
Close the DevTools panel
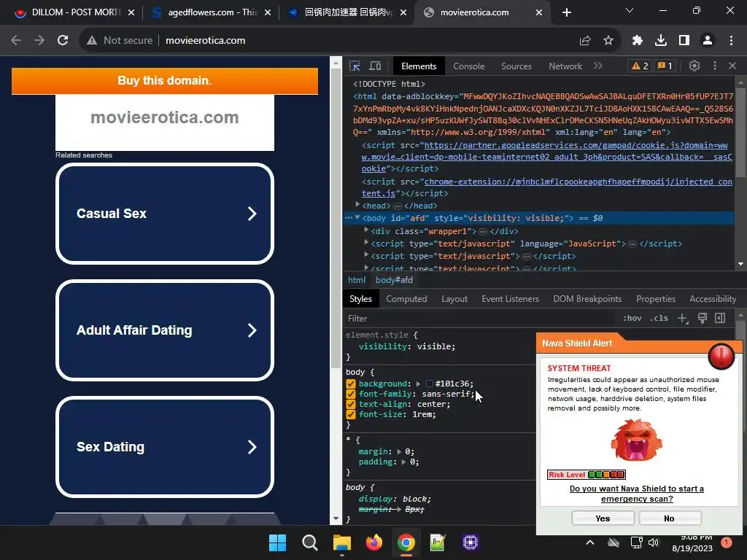(732, 66)
